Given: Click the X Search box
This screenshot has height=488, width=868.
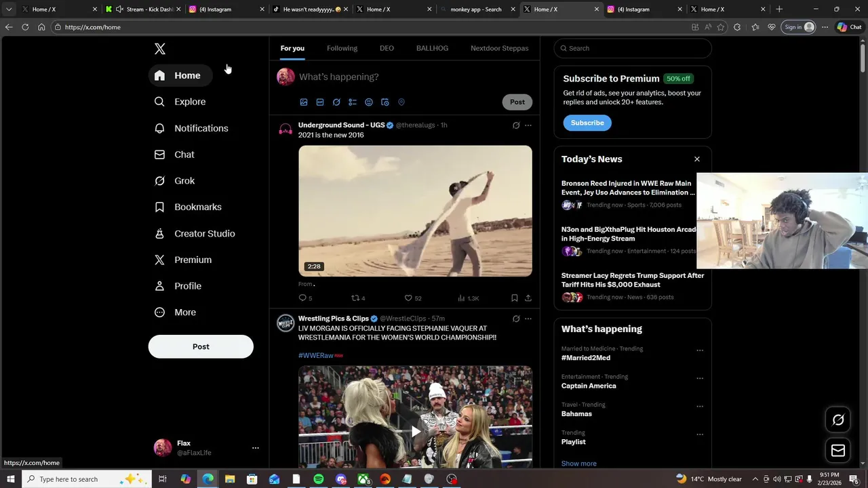Looking at the screenshot, I should click(633, 48).
